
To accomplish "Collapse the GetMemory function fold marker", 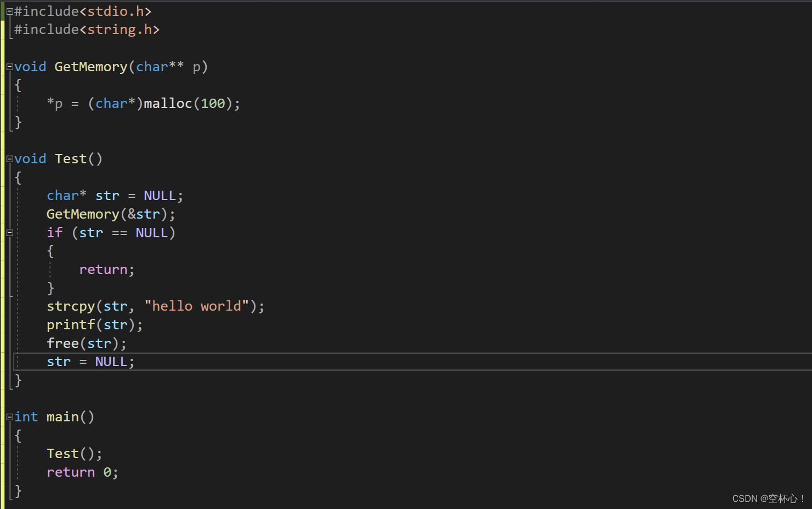I will 9,67.
